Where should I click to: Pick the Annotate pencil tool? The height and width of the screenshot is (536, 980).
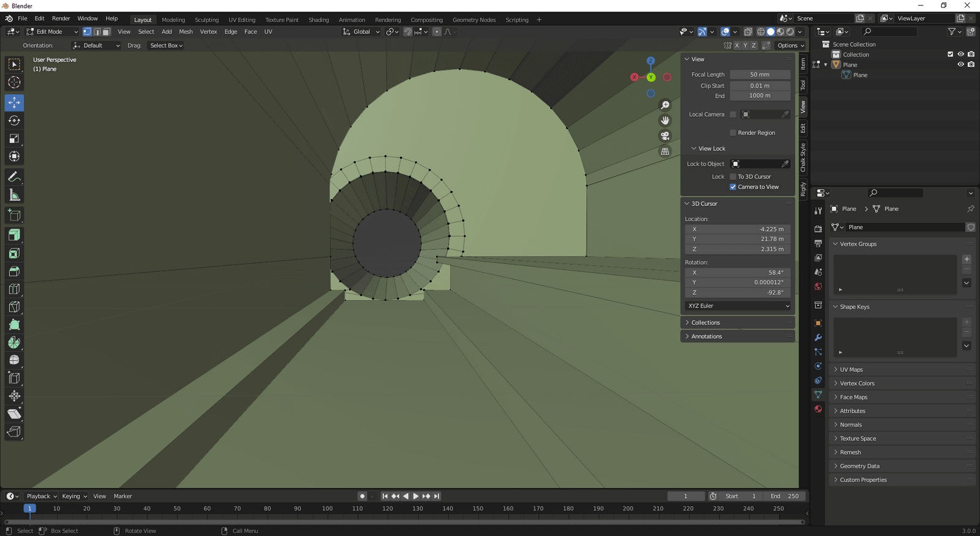[14, 177]
